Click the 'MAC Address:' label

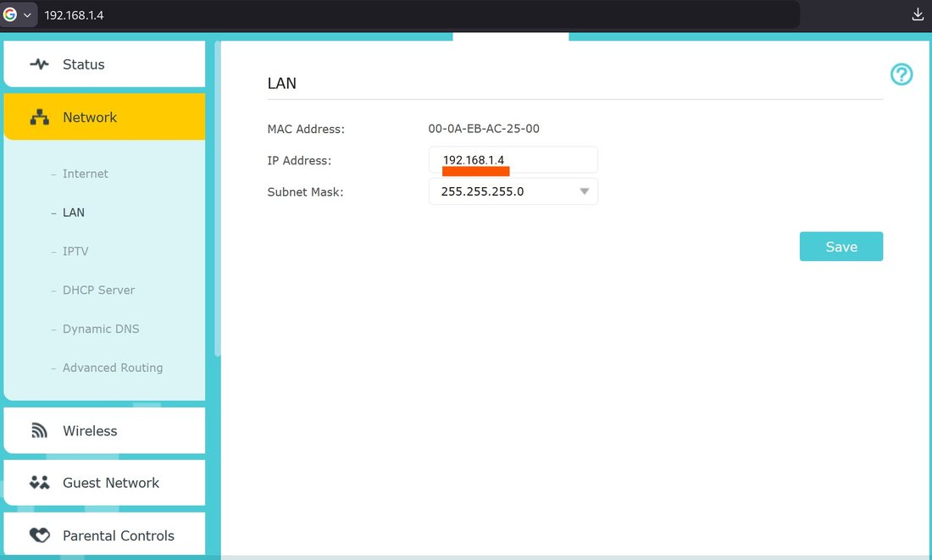(x=306, y=129)
